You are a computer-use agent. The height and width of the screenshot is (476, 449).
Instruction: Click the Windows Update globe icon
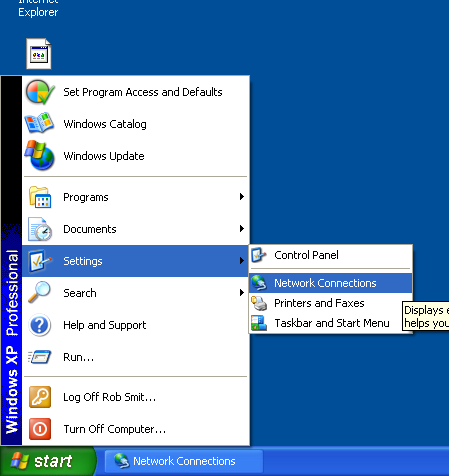click(39, 155)
